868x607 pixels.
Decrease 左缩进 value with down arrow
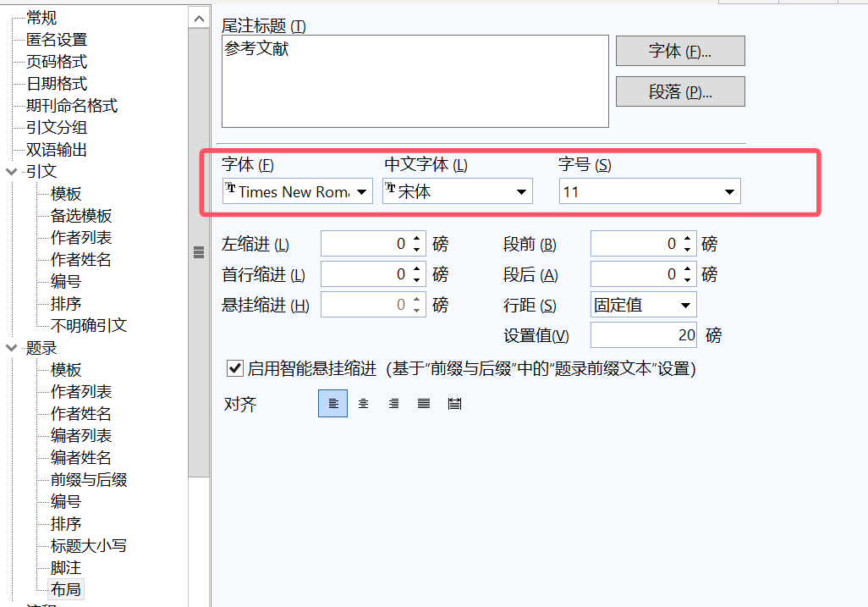[x=417, y=249]
